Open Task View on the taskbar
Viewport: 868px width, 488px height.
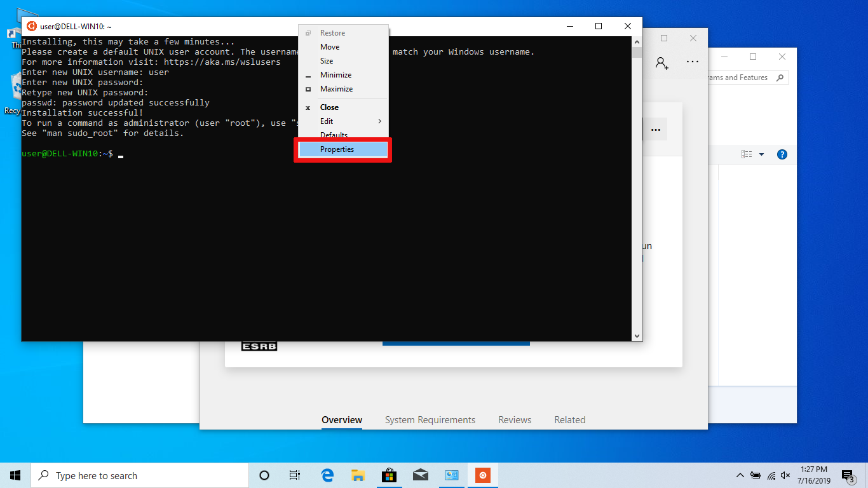(294, 475)
